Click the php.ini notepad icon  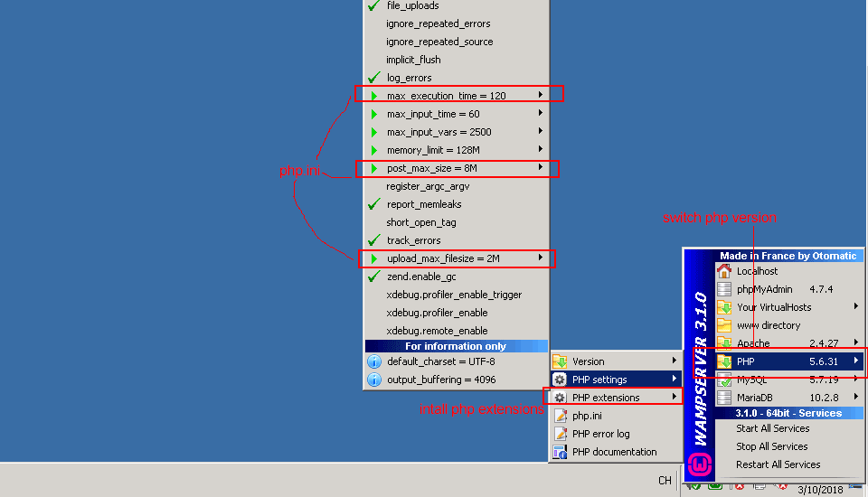tap(560, 416)
